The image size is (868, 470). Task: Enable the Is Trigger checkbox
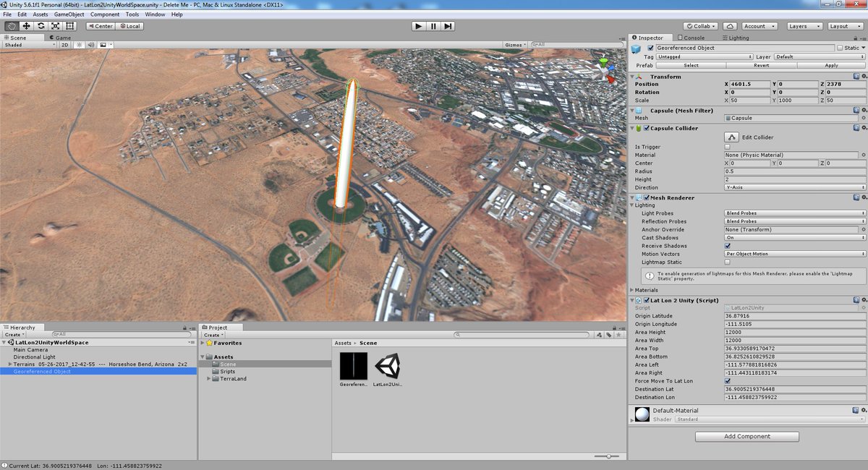click(x=728, y=147)
